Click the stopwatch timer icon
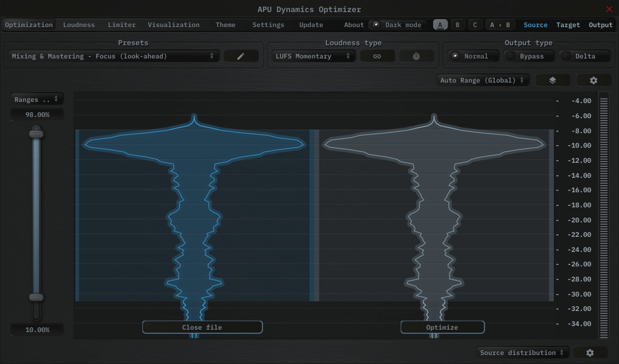619x364 pixels. [x=416, y=56]
